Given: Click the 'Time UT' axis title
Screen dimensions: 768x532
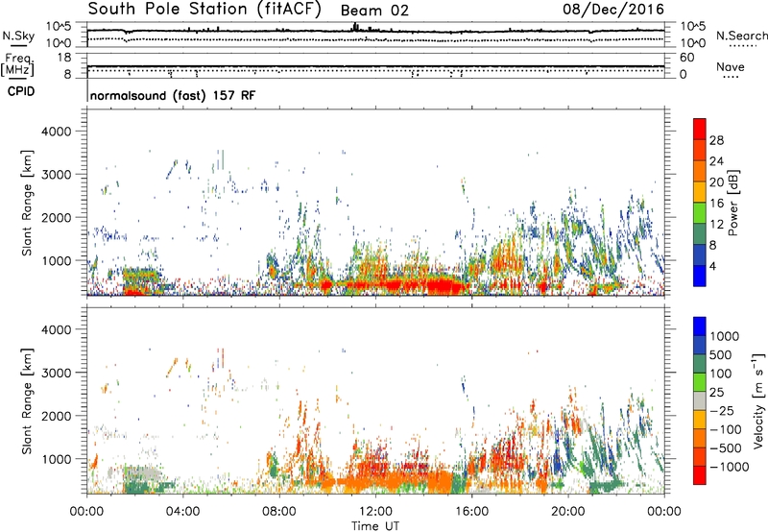Looking at the screenshot, I should pos(375,526).
